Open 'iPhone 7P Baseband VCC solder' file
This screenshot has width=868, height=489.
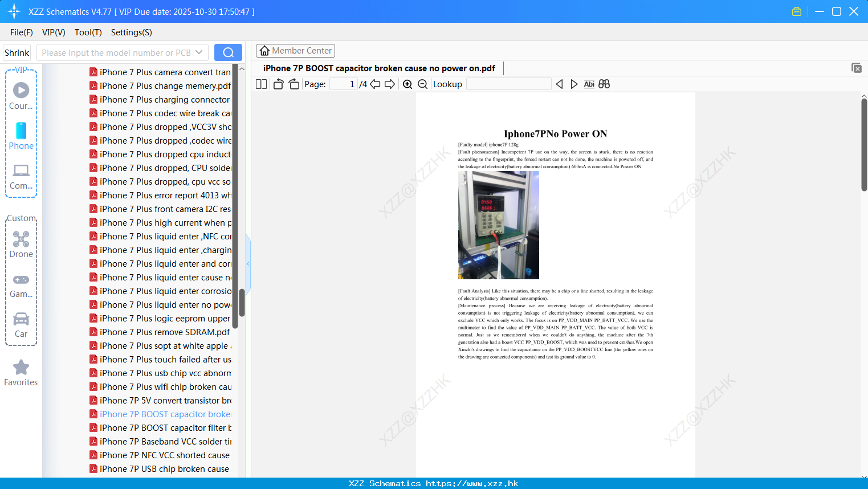pyautogui.click(x=165, y=441)
